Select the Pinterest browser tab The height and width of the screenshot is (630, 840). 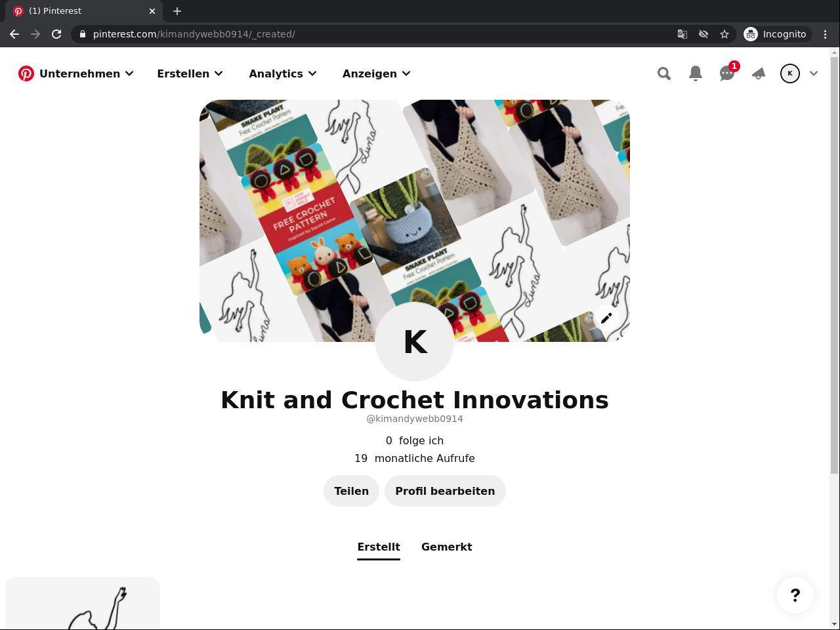click(x=85, y=11)
